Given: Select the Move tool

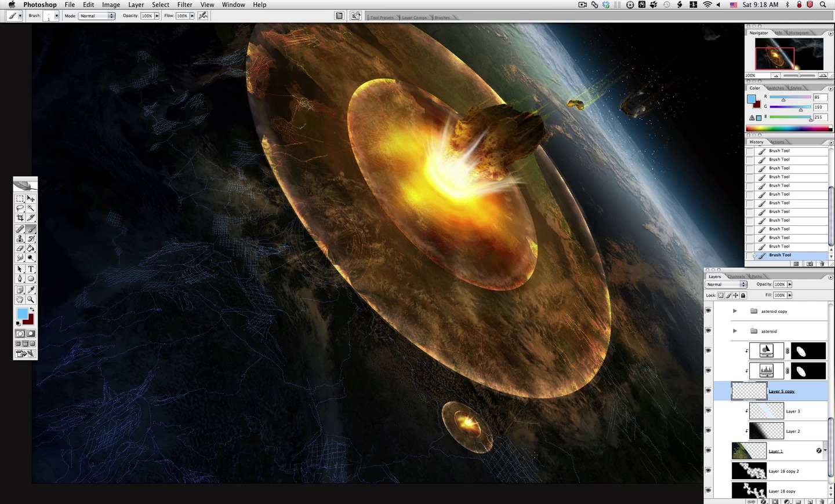Looking at the screenshot, I should click(x=31, y=199).
